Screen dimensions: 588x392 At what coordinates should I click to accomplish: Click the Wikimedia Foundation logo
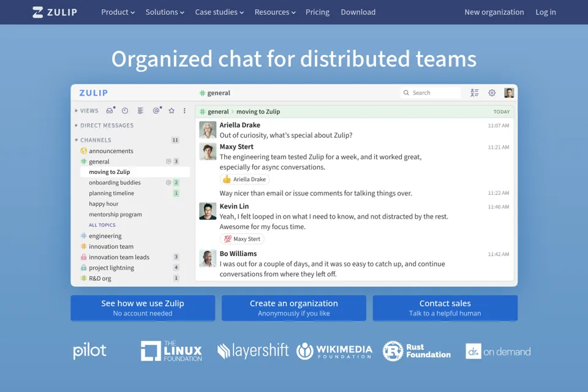334,352
